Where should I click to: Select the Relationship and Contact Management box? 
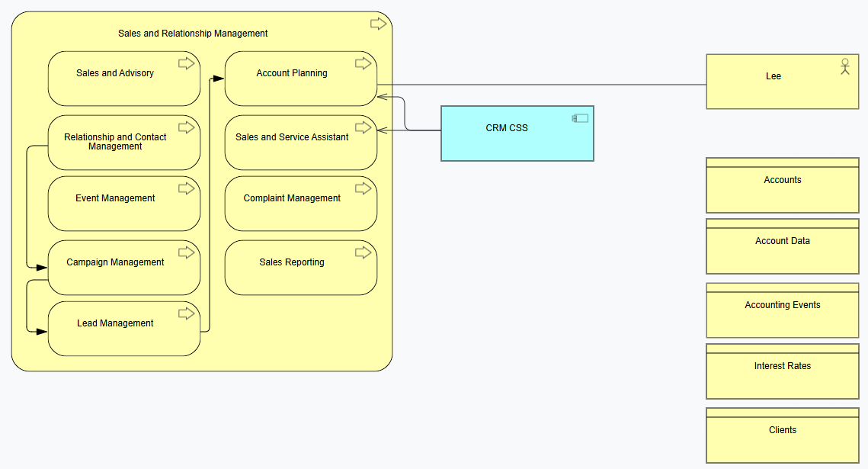tap(124, 143)
